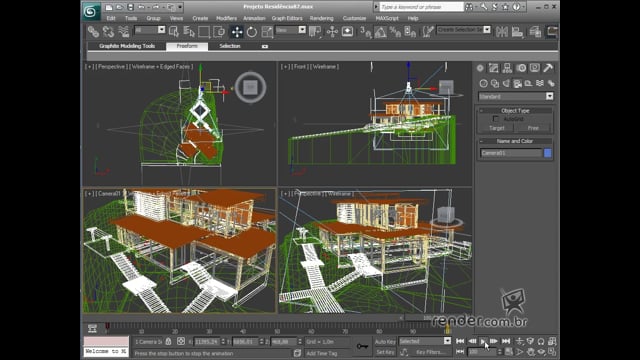Image resolution: width=640 pixels, height=360 pixels.
Task: Choose the Rectangular Selection Region tool
Action: coord(204,31)
